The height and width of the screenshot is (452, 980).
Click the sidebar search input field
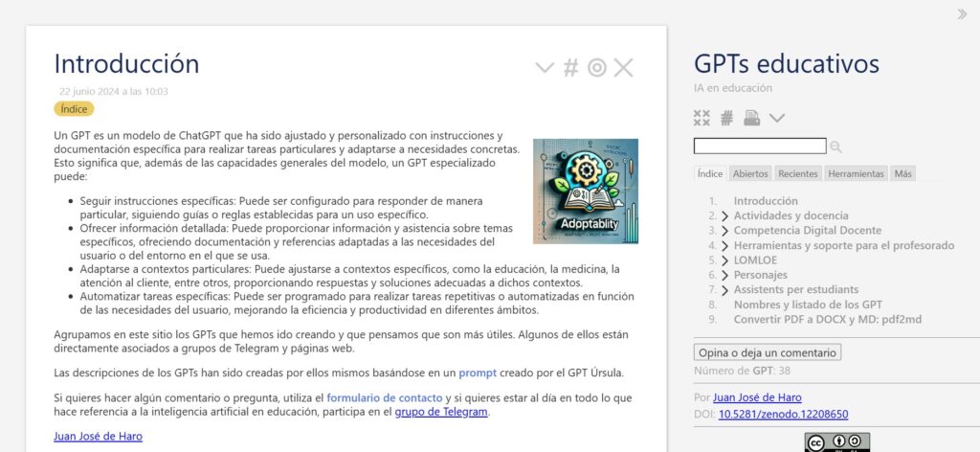(760, 147)
